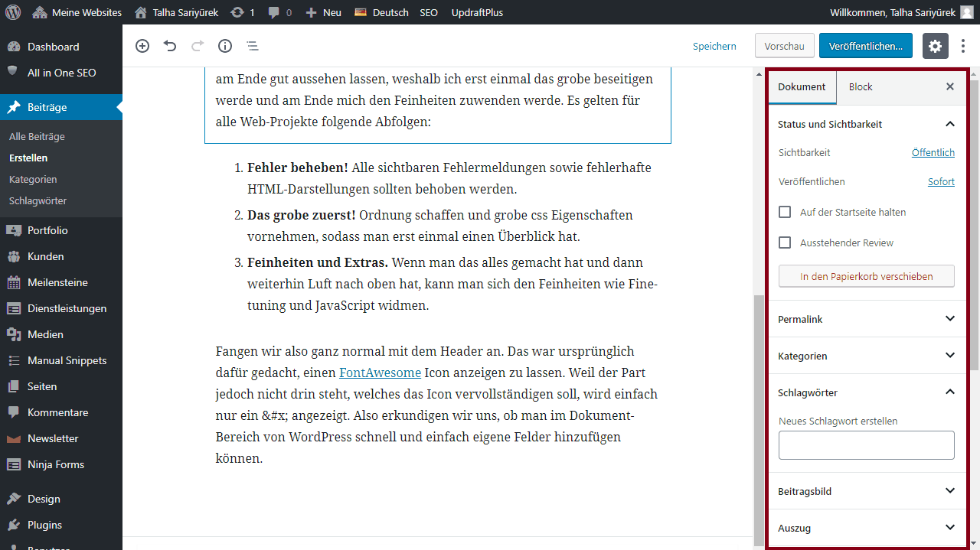
Task: Open Alle Beiträge submenu item
Action: coord(37,136)
